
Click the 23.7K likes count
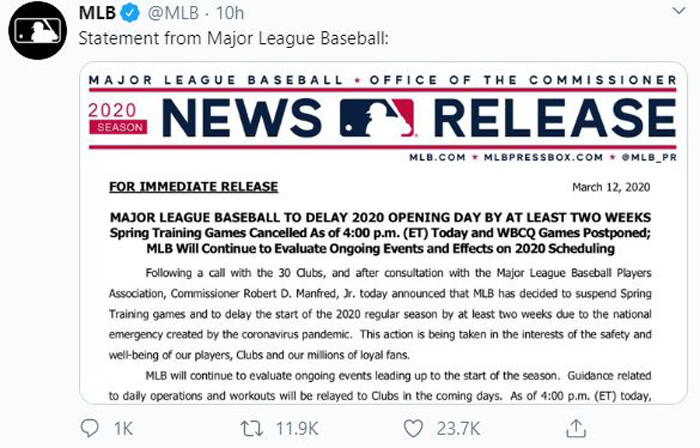pos(458,429)
